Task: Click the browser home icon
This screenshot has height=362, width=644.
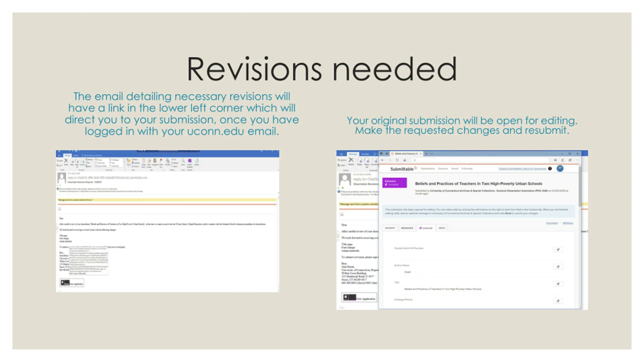Action: tap(405, 160)
